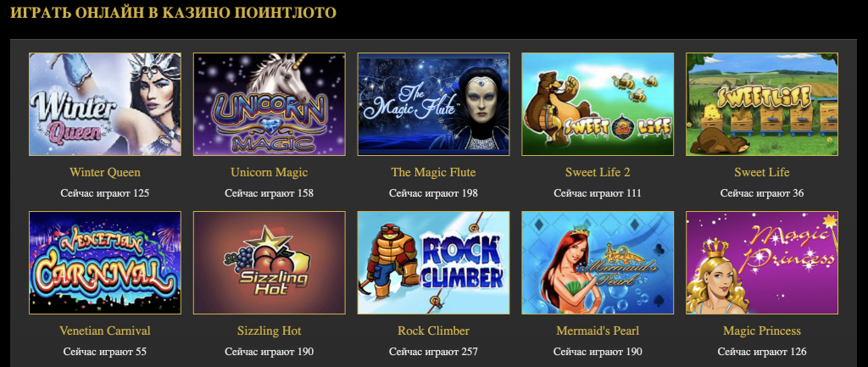Click the Sweet Life title link
This screenshot has width=868, height=367.
tap(762, 172)
